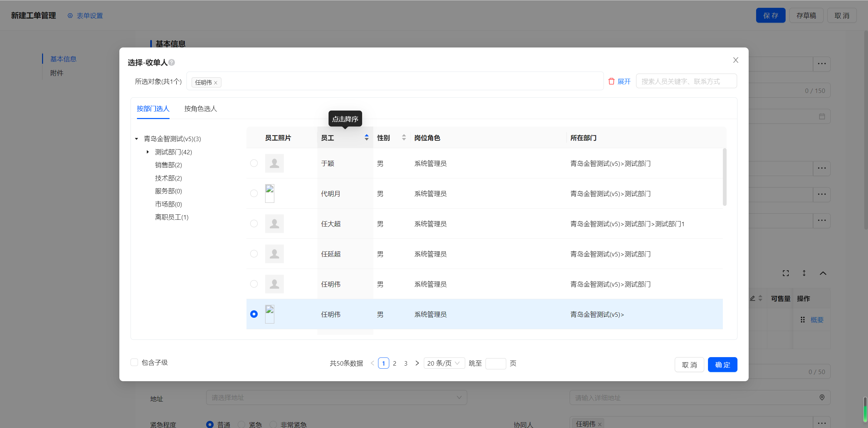Screen dimensions: 868x428
Task: Go to pagination page 2
Action: click(x=395, y=363)
